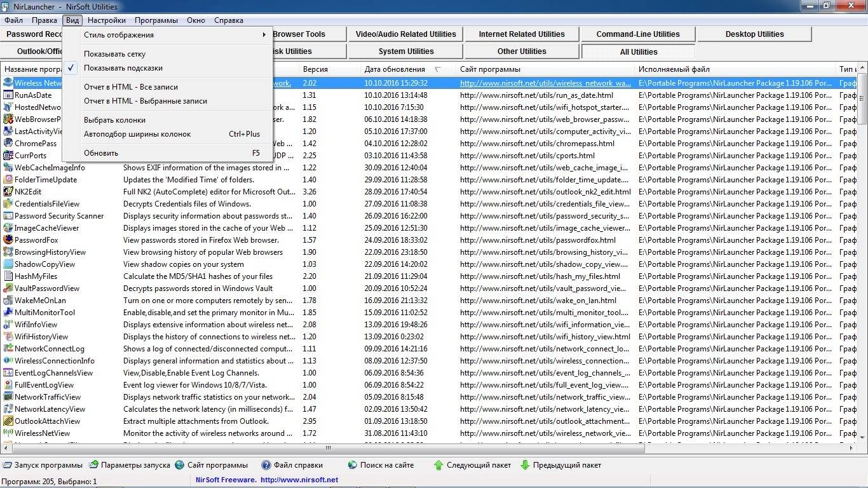Choose 'Отчет в HTML - Выбранные записи'
This screenshot has height=488, width=868.
(x=168, y=101)
